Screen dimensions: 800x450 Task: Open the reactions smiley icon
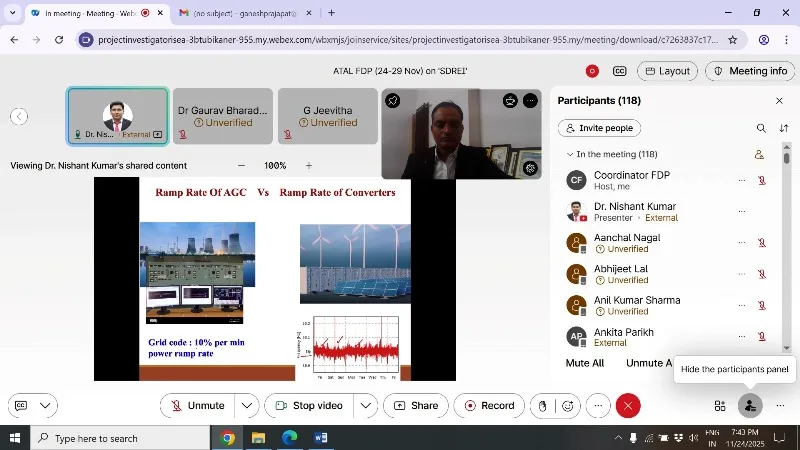(568, 406)
